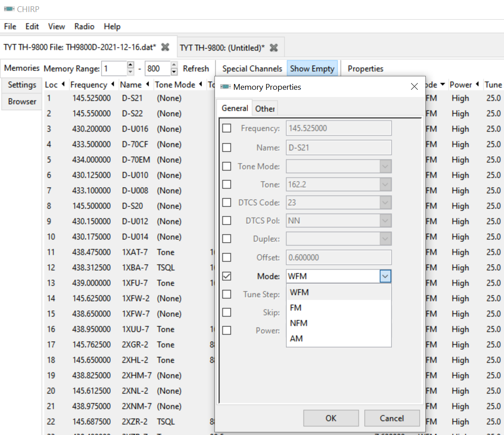The height and width of the screenshot is (435, 504).
Task: Open the DTCS Code dropdown
Action: pyautogui.click(x=385, y=202)
